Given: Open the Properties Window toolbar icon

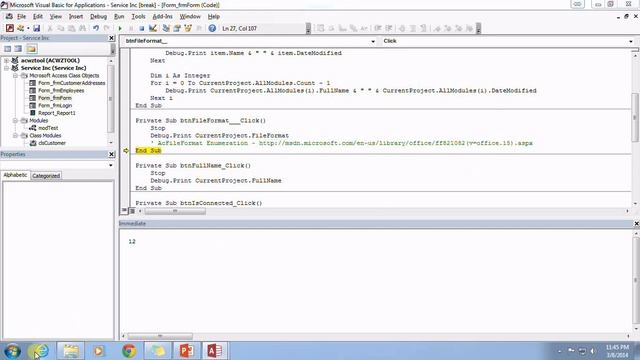Looking at the screenshot, I should point(177,28).
